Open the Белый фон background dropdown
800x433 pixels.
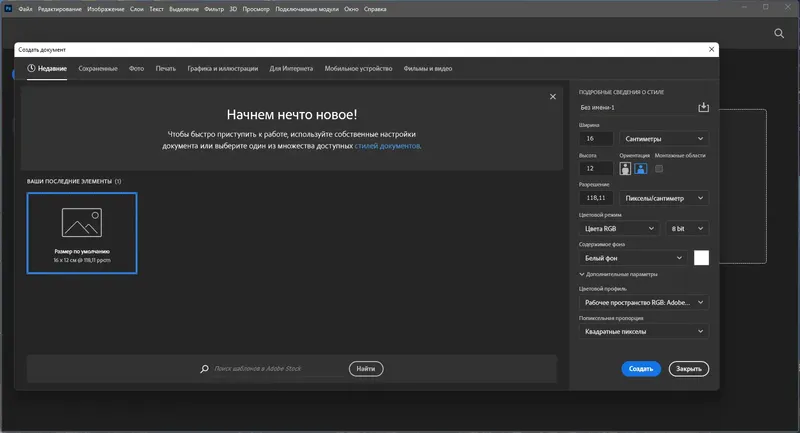coord(633,258)
